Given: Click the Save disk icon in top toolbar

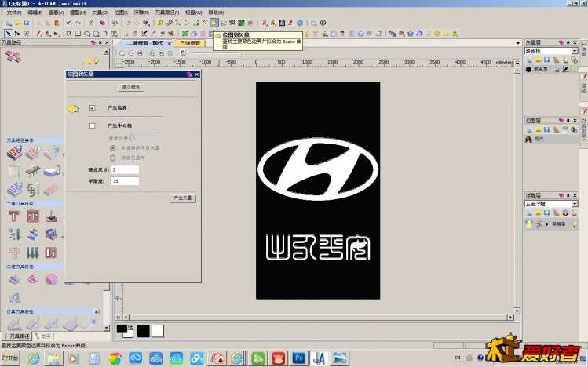Looking at the screenshot, I should click(26, 23).
